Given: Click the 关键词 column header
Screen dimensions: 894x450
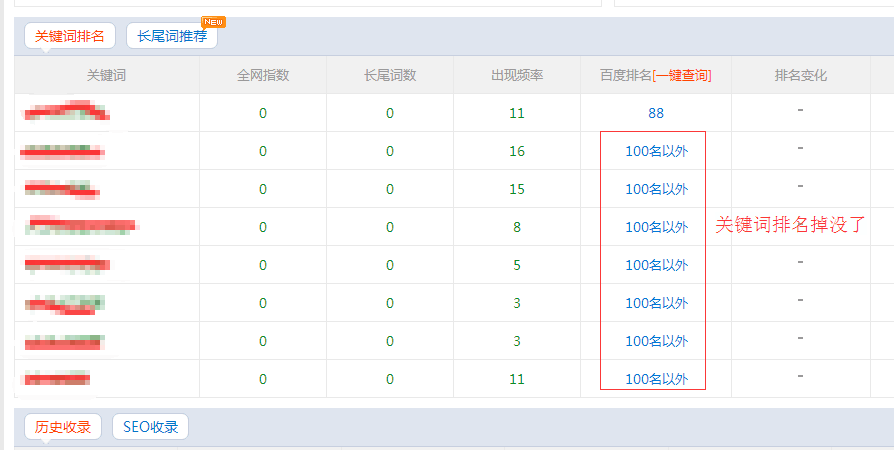Looking at the screenshot, I should 107,75.
